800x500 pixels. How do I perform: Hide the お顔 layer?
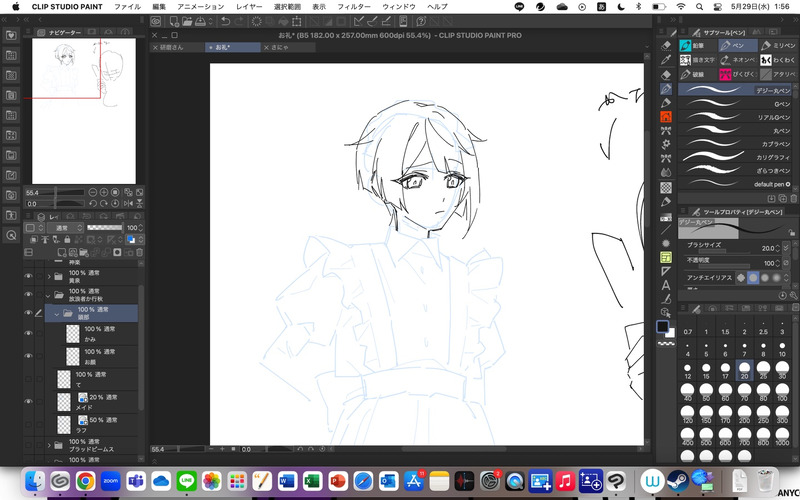[x=28, y=356]
